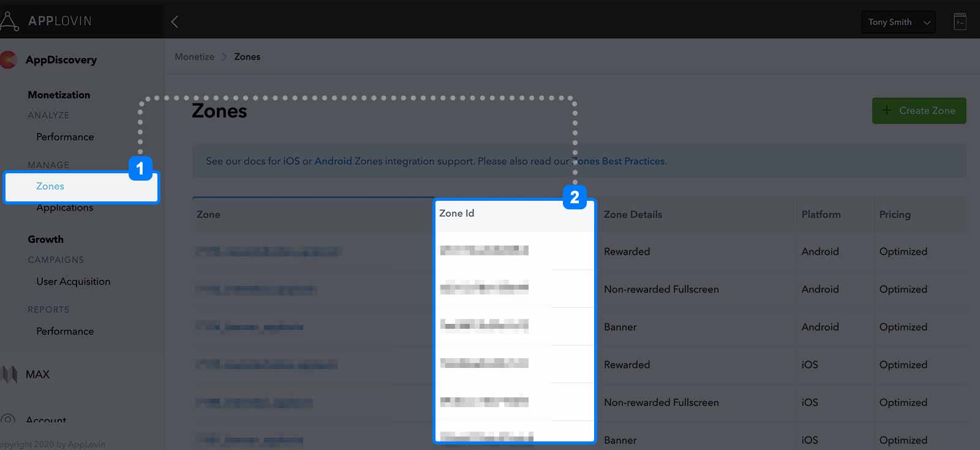Click the Create Zone button
Viewport: 980px width, 450px height.
click(x=919, y=111)
